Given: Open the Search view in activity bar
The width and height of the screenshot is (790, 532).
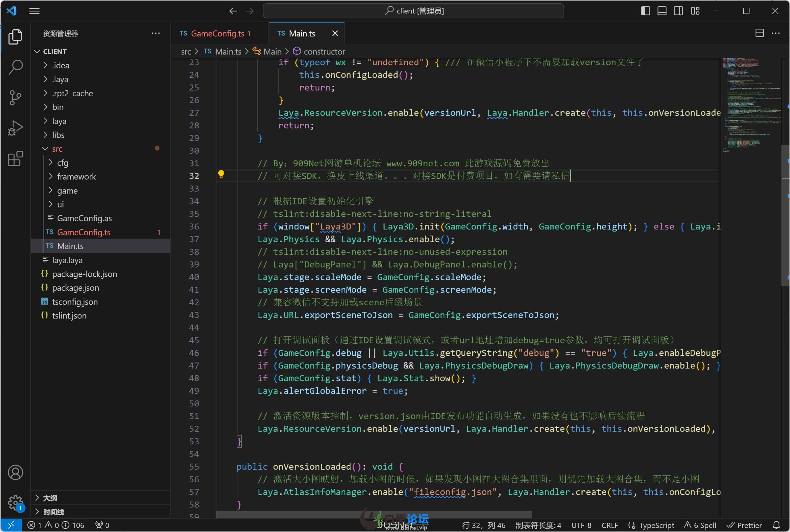Looking at the screenshot, I should tap(15, 67).
